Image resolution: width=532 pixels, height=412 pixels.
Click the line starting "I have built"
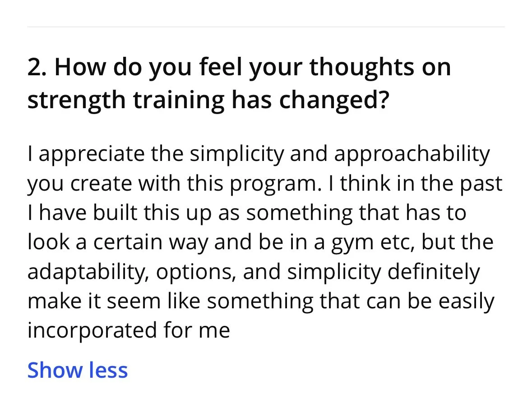click(x=247, y=213)
